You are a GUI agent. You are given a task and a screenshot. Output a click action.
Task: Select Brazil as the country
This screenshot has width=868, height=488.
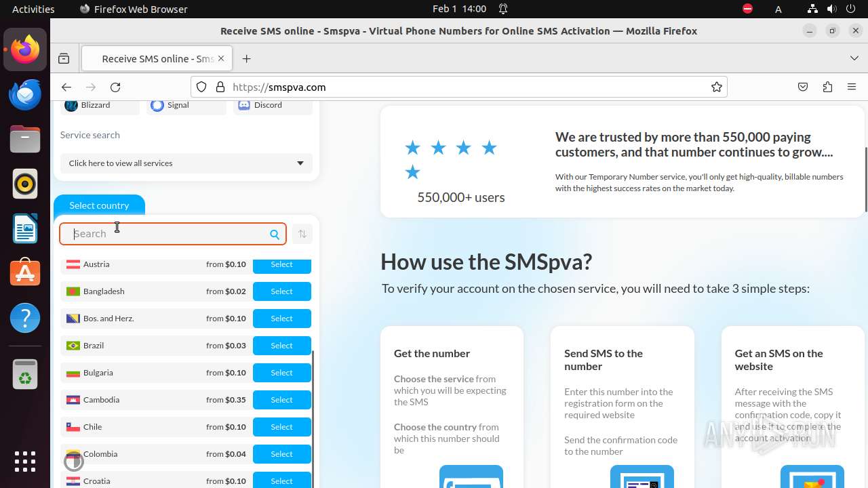pyautogui.click(x=282, y=346)
